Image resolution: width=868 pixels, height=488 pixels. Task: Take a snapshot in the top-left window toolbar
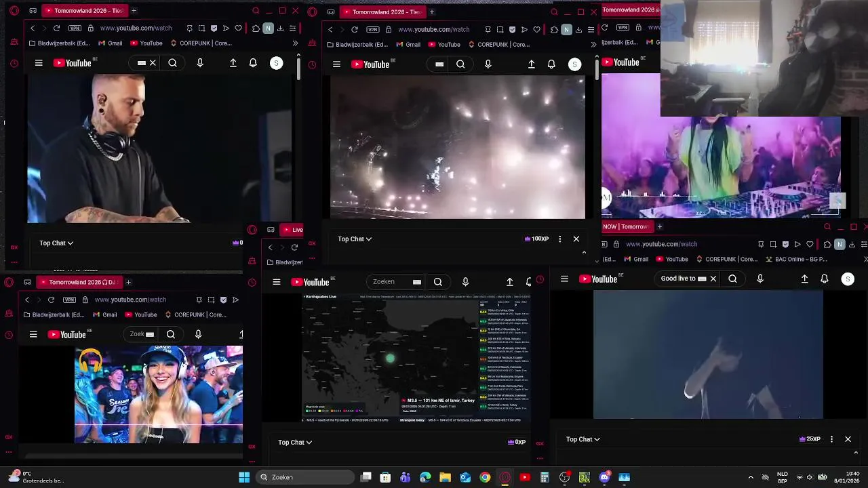[202, 28]
